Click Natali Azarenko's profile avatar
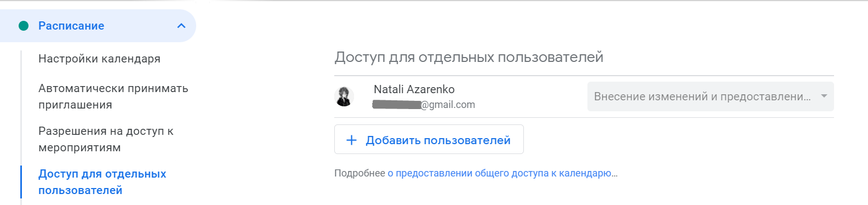This screenshot has height=205, width=868. pos(344,96)
